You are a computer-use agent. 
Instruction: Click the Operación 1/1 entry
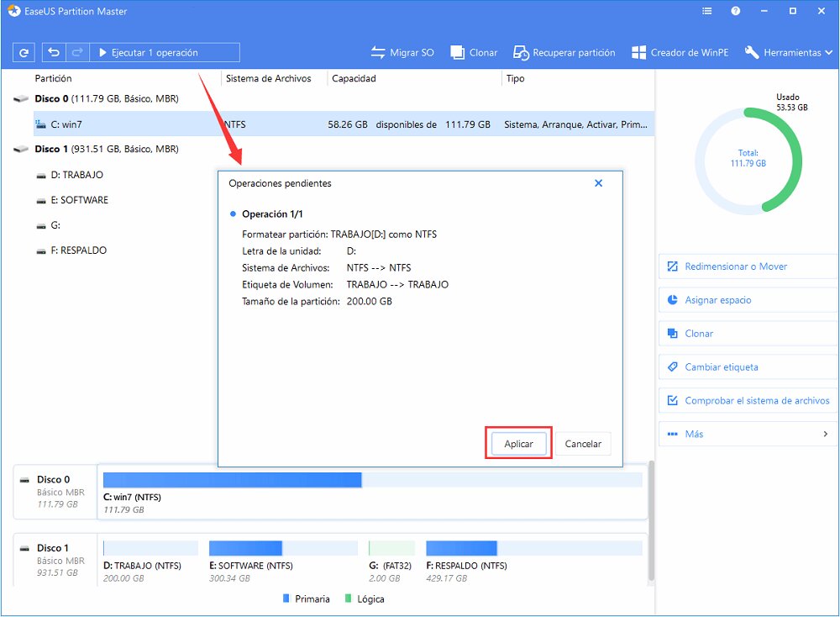[272, 214]
